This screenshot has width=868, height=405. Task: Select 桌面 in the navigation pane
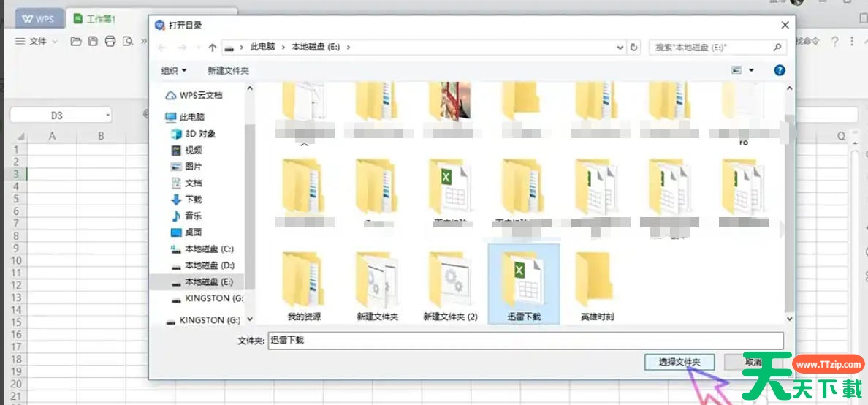coord(193,232)
